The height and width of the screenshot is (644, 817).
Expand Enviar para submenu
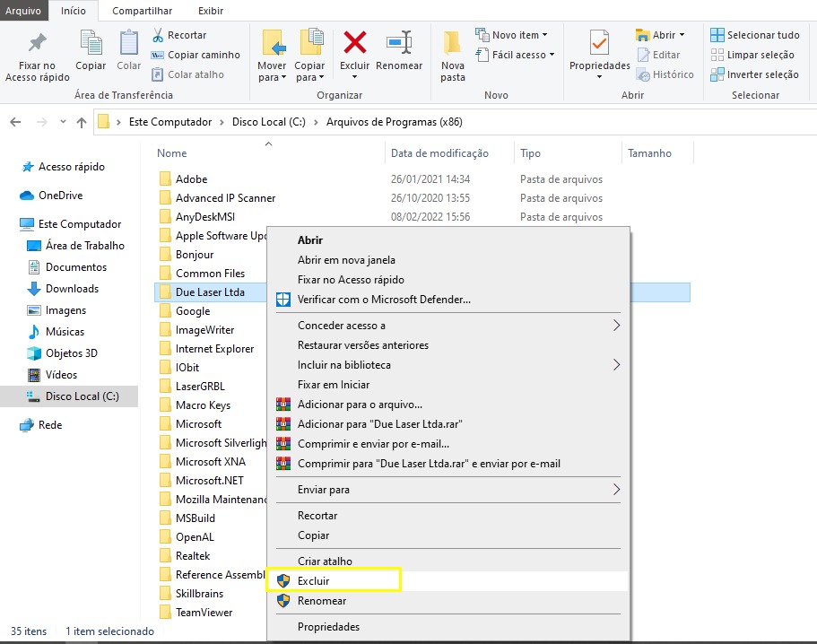click(x=616, y=490)
